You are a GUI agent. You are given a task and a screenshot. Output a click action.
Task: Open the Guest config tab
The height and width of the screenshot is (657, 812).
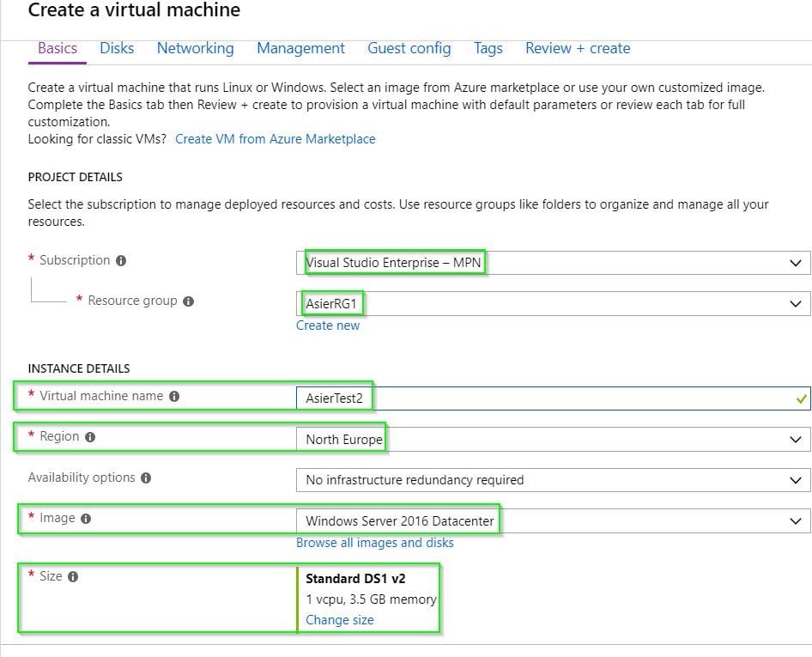(x=409, y=48)
